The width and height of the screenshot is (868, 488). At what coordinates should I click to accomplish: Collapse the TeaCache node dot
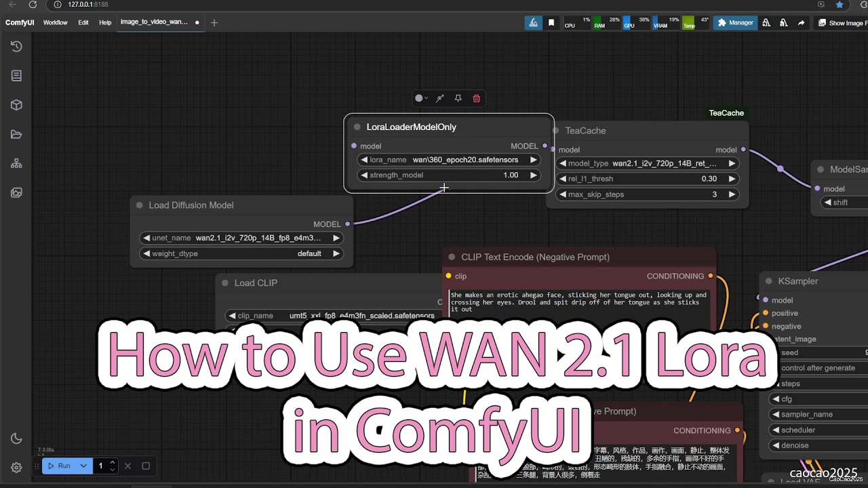555,131
